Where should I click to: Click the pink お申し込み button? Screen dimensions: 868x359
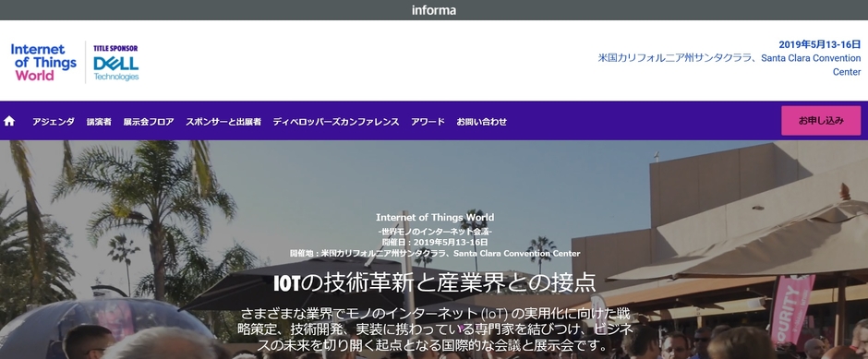tap(821, 121)
